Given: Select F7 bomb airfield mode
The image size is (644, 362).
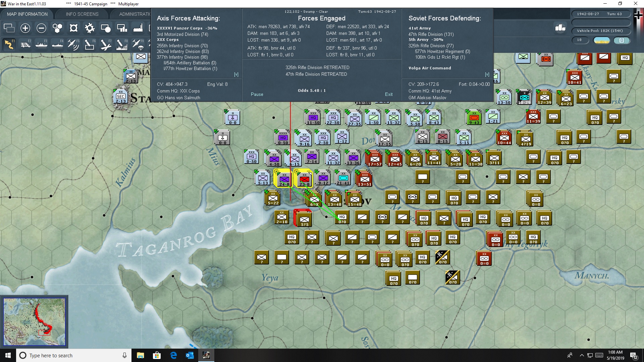Looking at the screenshot, I should click(106, 45).
